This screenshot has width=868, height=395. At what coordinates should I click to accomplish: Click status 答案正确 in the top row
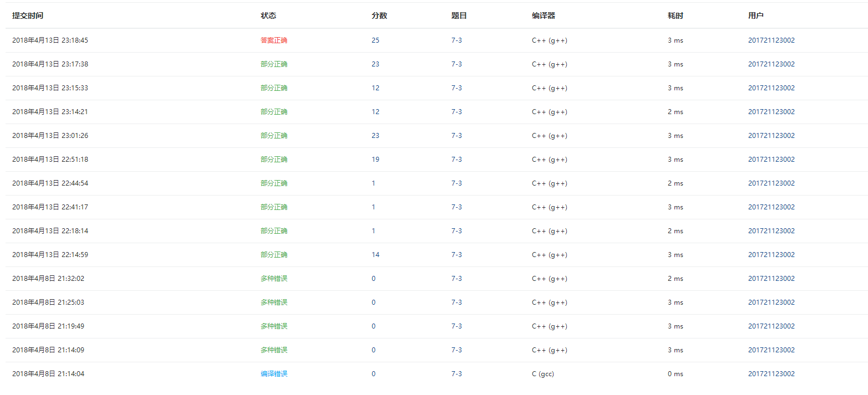coord(274,40)
